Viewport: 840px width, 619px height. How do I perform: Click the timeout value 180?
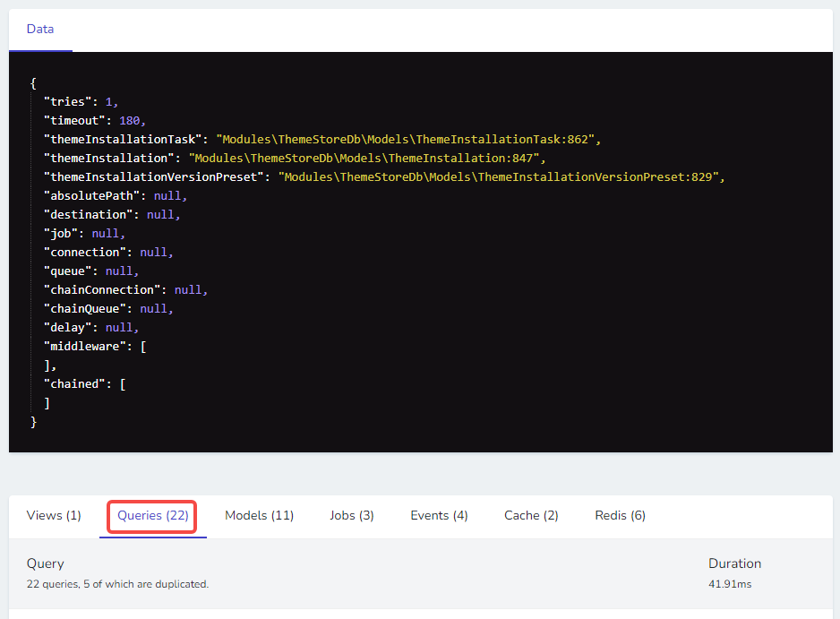point(131,121)
